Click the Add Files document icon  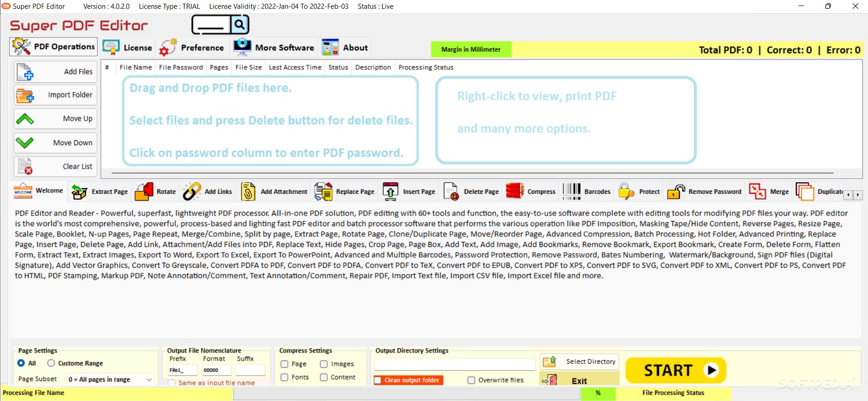coord(25,72)
